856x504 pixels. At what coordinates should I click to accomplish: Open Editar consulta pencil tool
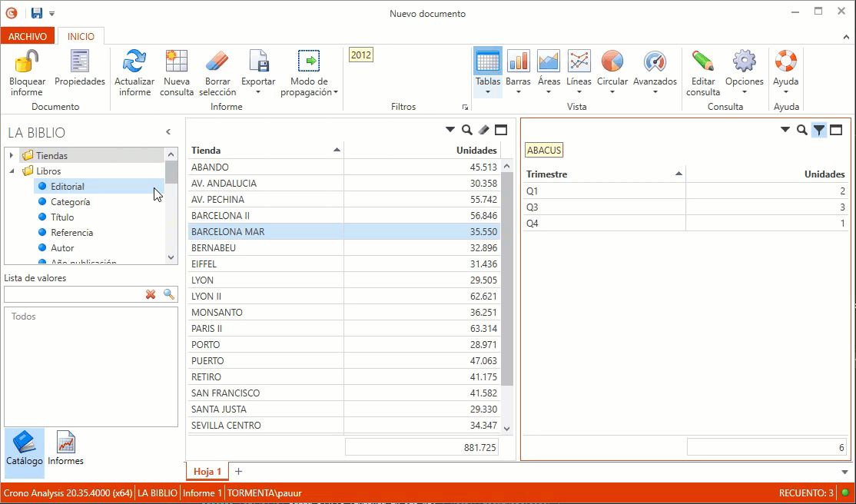[702, 61]
